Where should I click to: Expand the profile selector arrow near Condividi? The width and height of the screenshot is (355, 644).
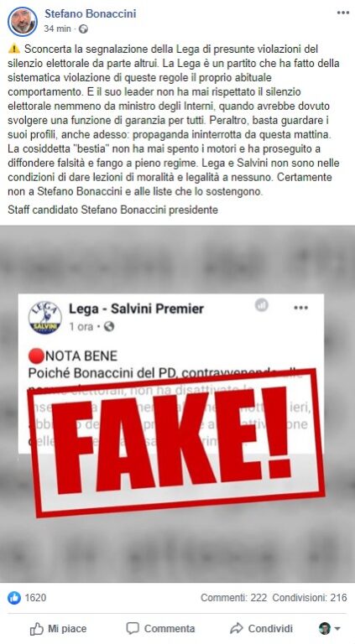click(x=337, y=629)
